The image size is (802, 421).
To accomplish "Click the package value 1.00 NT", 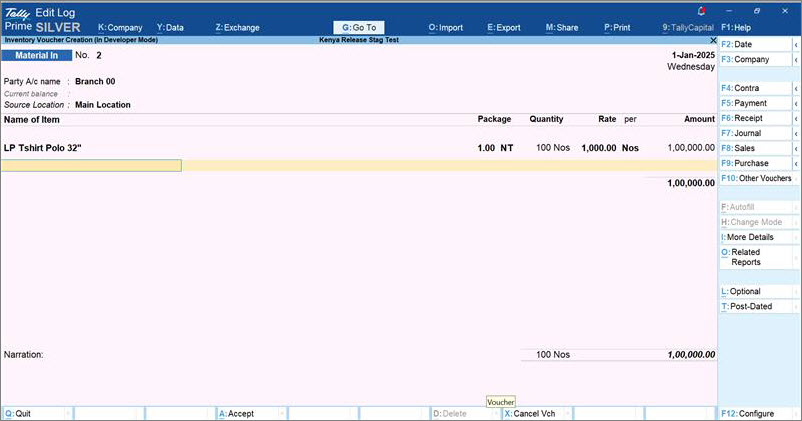I will pyautogui.click(x=495, y=148).
